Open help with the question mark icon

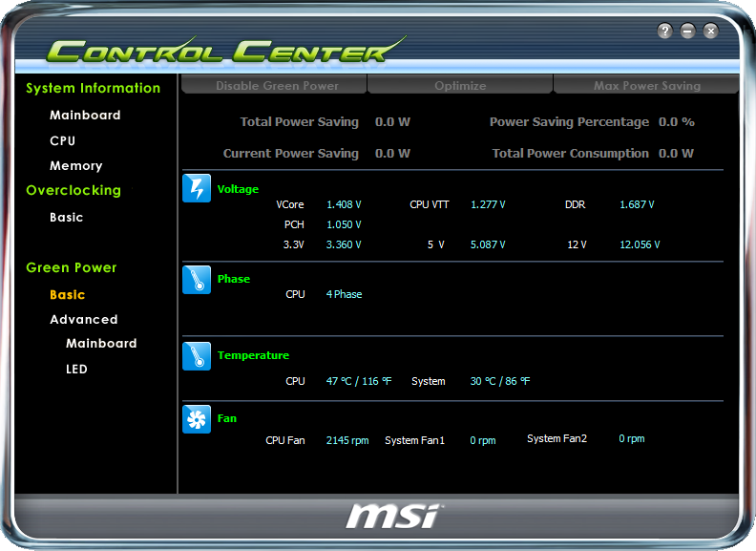click(665, 32)
